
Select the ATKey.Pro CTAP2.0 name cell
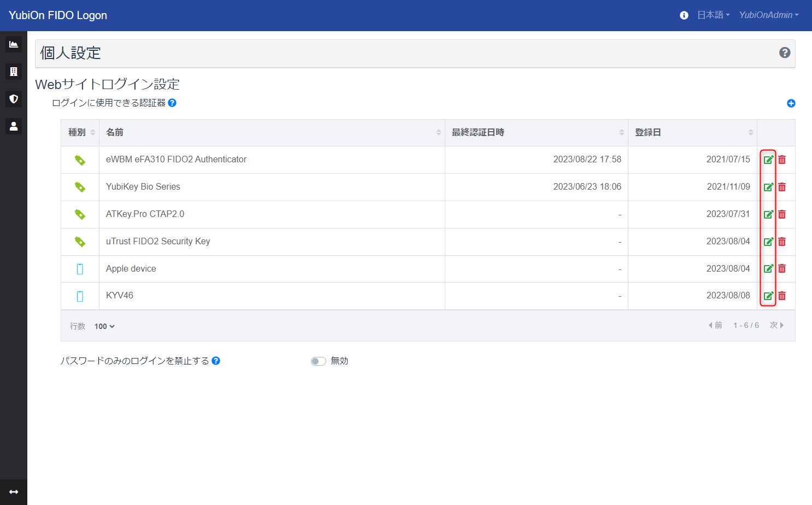pos(272,214)
